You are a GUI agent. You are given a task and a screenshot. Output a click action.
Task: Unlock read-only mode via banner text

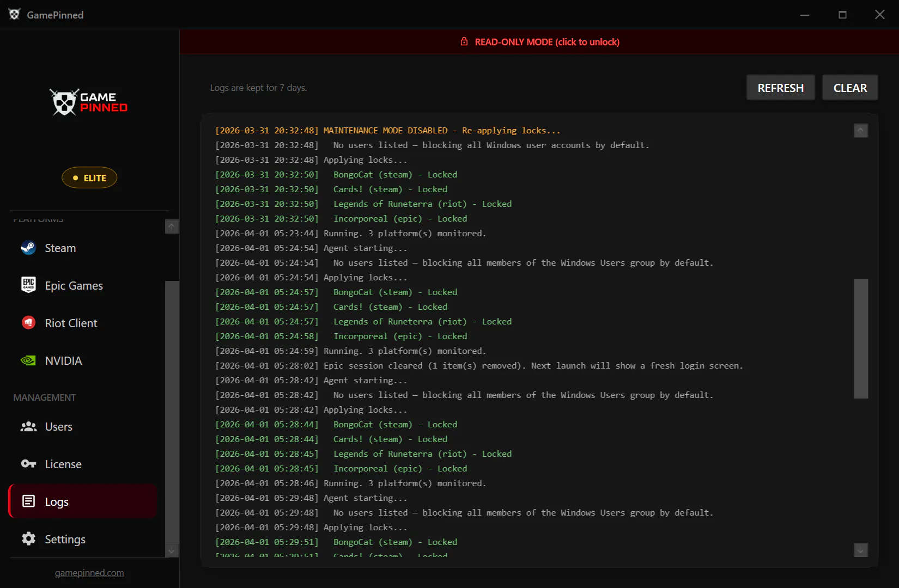(547, 42)
